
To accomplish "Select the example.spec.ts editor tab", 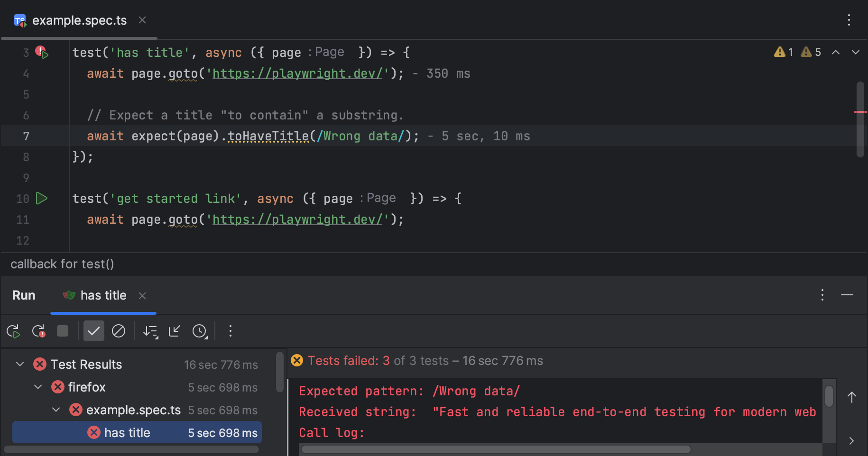I will point(79,20).
